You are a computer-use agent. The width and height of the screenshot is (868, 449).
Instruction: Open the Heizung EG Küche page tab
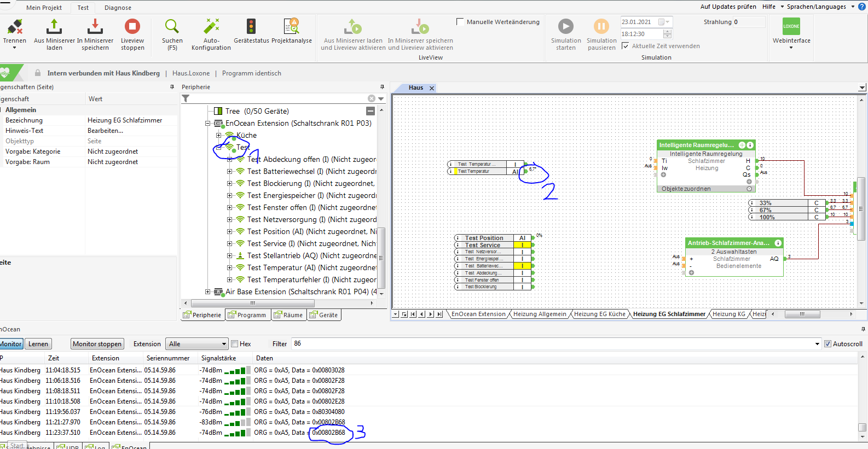599,314
